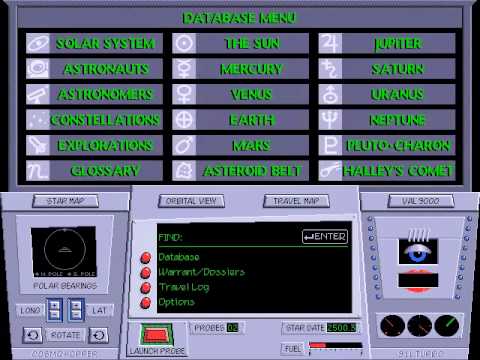Click the green-needle dial gauge
480x360 pixels.
447,325
